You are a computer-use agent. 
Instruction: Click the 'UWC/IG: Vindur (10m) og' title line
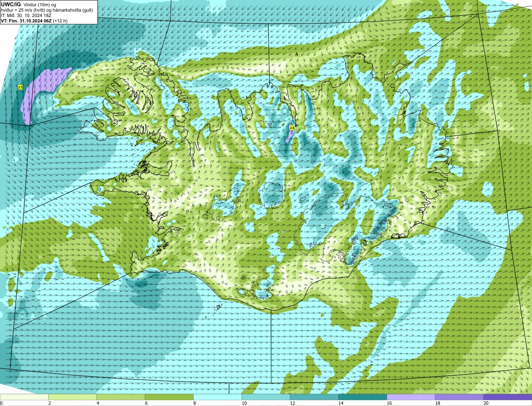29,4
